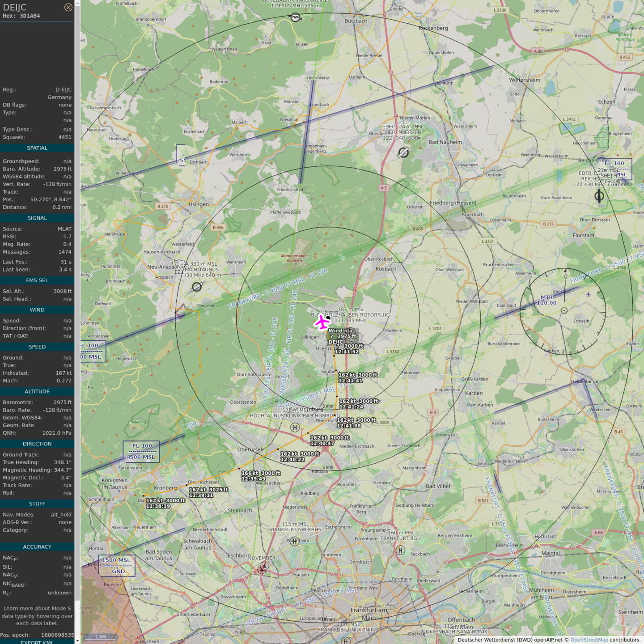Click the NOVEMBER reporting point marker

[263, 568]
